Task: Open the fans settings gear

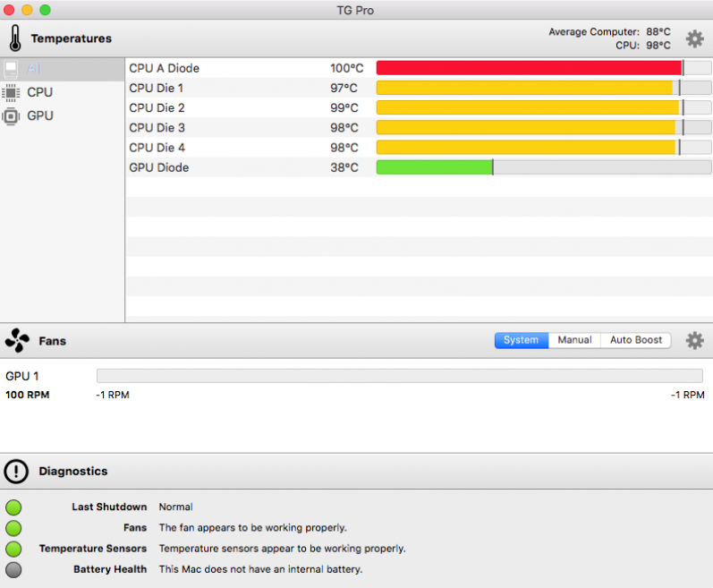Action: click(694, 341)
